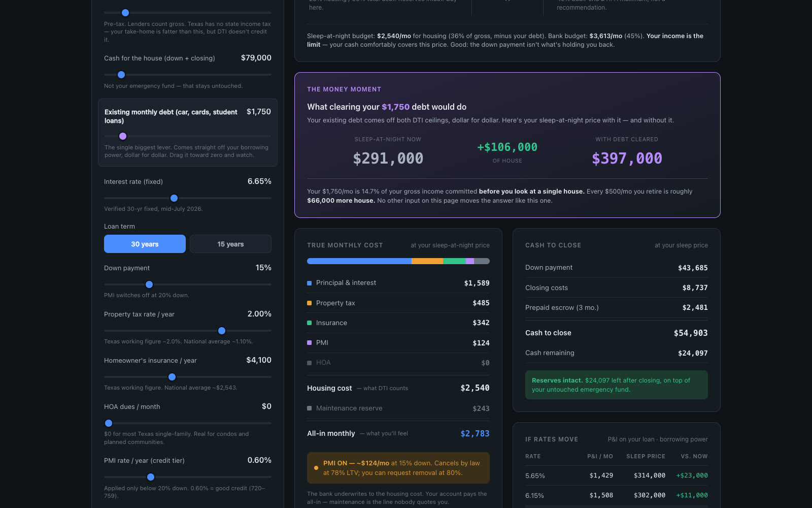
Task: Click the $8,737 closing costs amount
Action: [695, 288]
